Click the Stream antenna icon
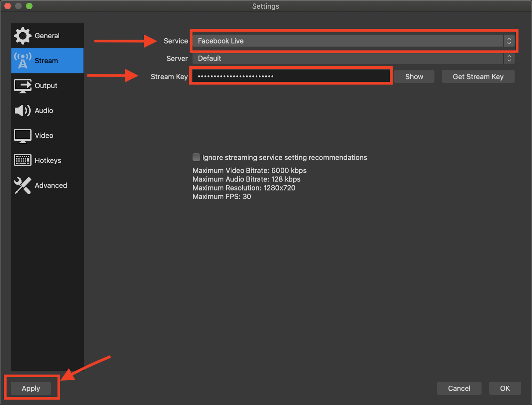Viewport: 532px width, 405px height. click(x=23, y=61)
